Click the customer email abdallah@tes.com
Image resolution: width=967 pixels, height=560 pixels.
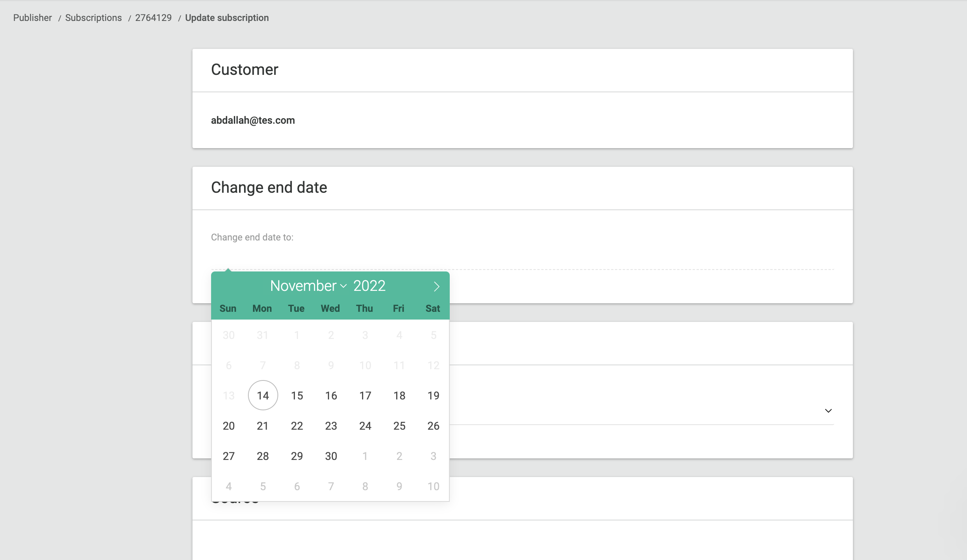[253, 120]
